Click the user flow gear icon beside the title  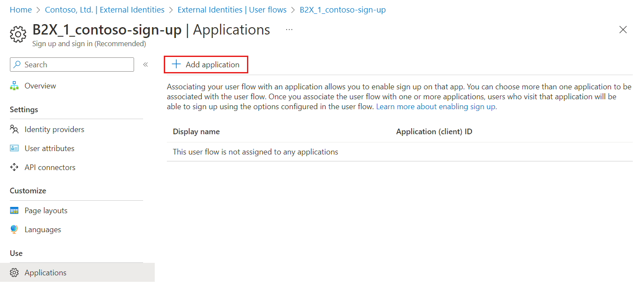pyautogui.click(x=18, y=34)
